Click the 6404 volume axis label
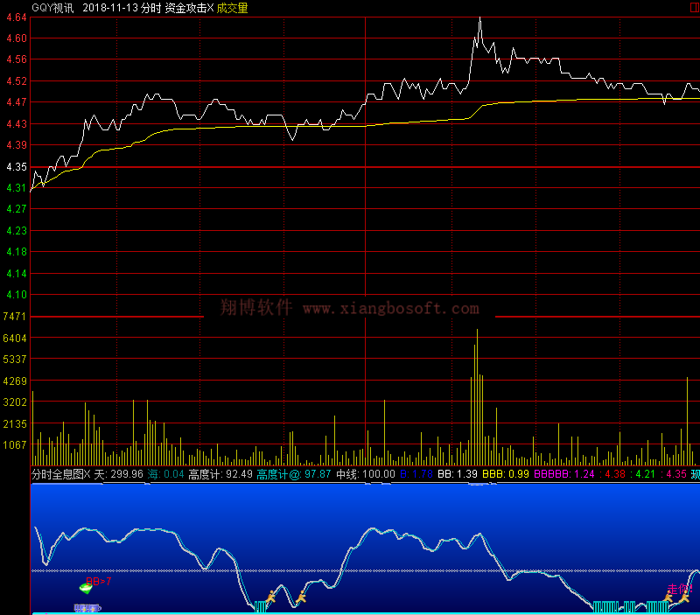The height and width of the screenshot is (615, 700). 15,339
